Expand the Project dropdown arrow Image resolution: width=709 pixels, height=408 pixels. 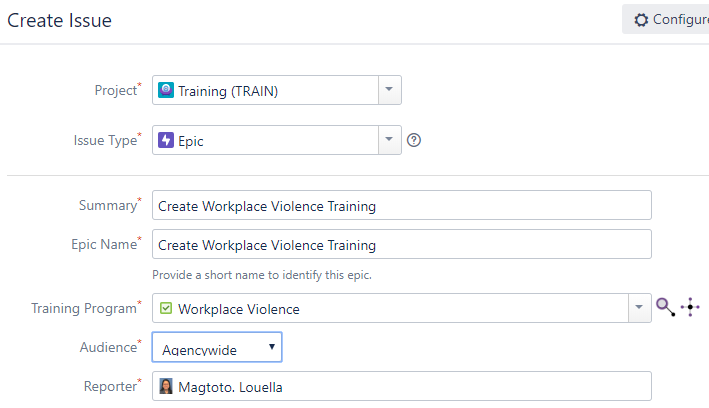(x=389, y=90)
